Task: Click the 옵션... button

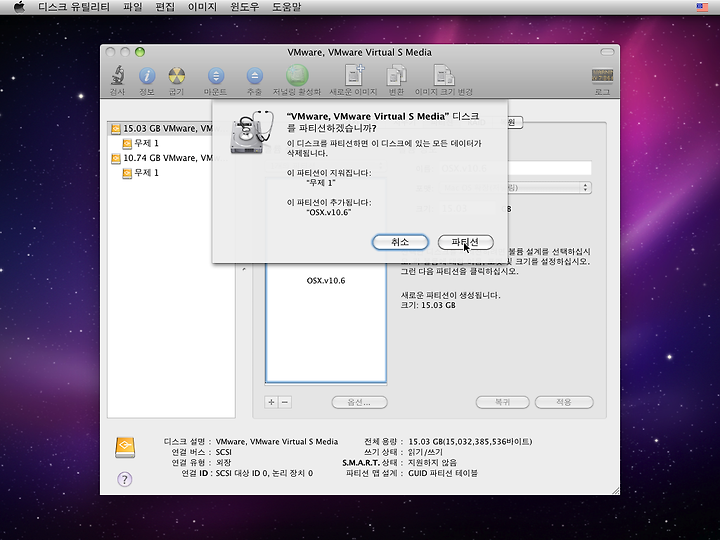Action: click(x=360, y=402)
